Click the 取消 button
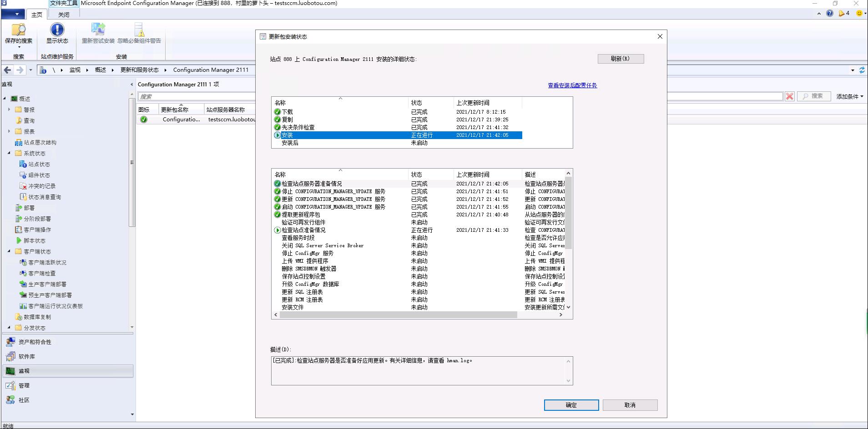This screenshot has height=429, width=868. pyautogui.click(x=630, y=405)
